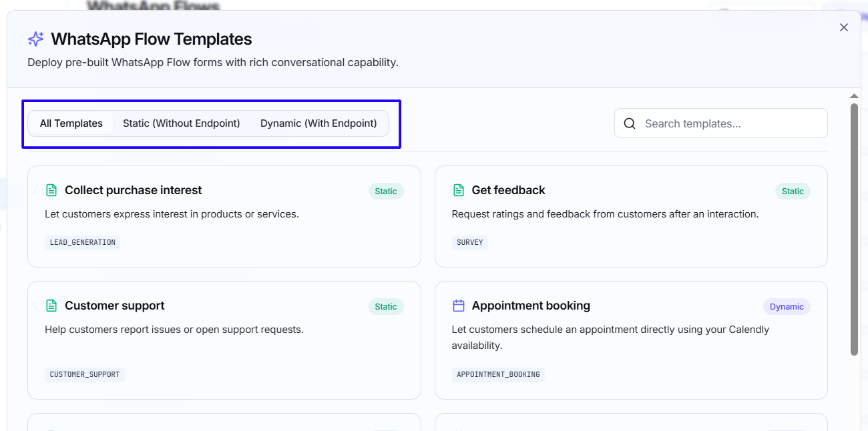Screen dimensions: 868x431
Task: Click the description under Customer support
Action: coord(174,330)
